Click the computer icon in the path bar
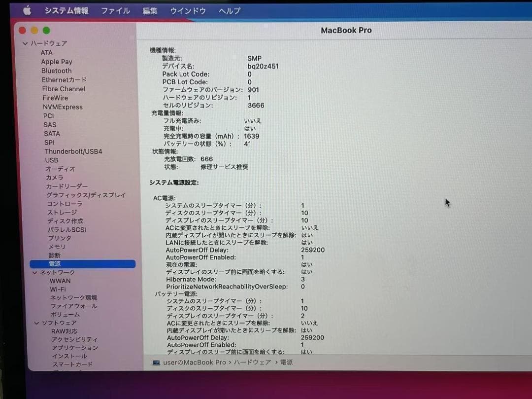Image resolution: width=532 pixels, height=399 pixels. pyautogui.click(x=157, y=363)
